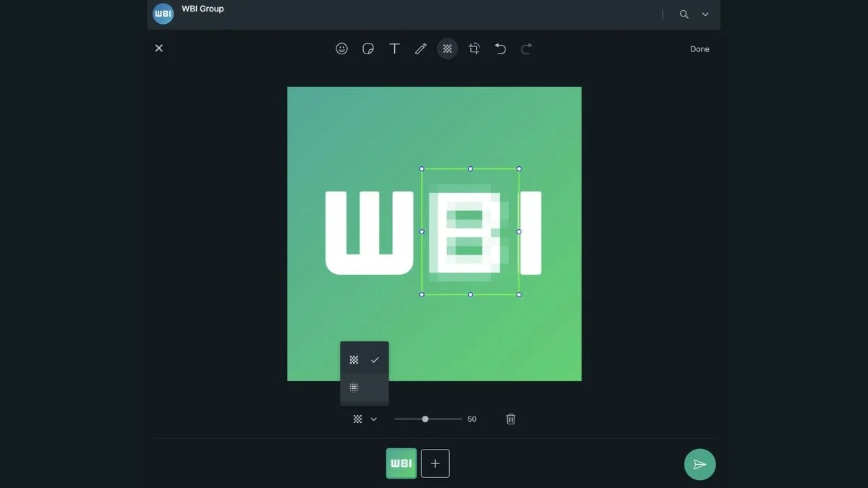Select the Text tool
Screen dimensions: 868x488
tap(394, 48)
